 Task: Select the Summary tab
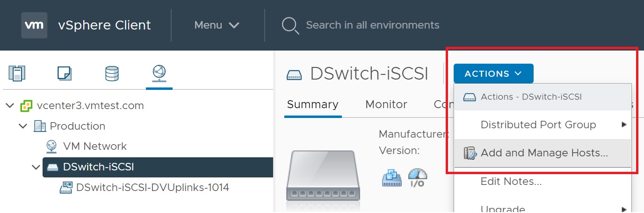pyautogui.click(x=312, y=104)
